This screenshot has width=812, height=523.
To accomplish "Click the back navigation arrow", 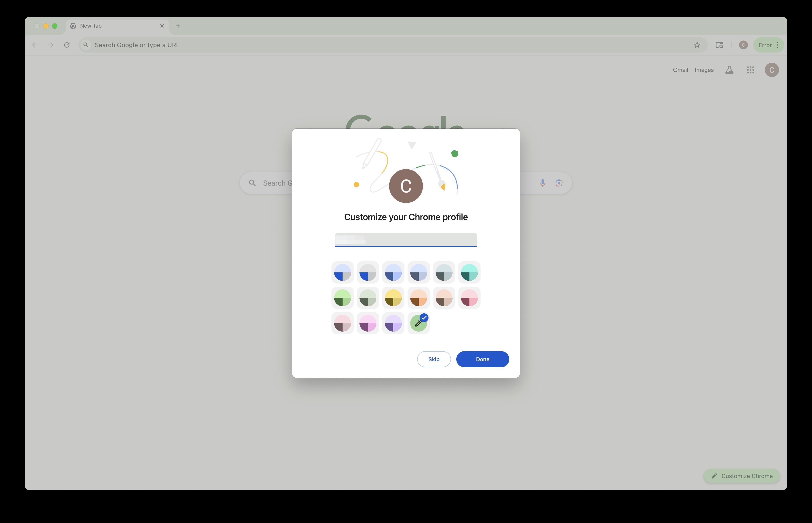I will point(35,45).
